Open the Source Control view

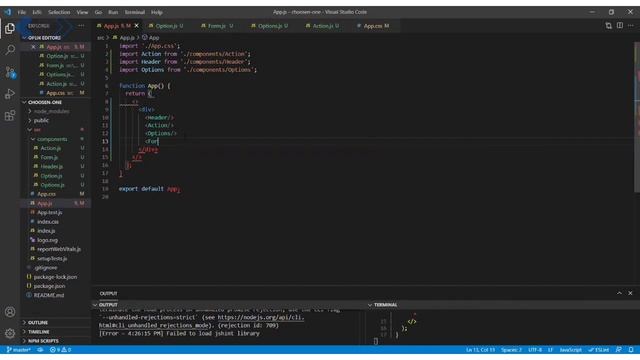pyautogui.click(x=10, y=72)
